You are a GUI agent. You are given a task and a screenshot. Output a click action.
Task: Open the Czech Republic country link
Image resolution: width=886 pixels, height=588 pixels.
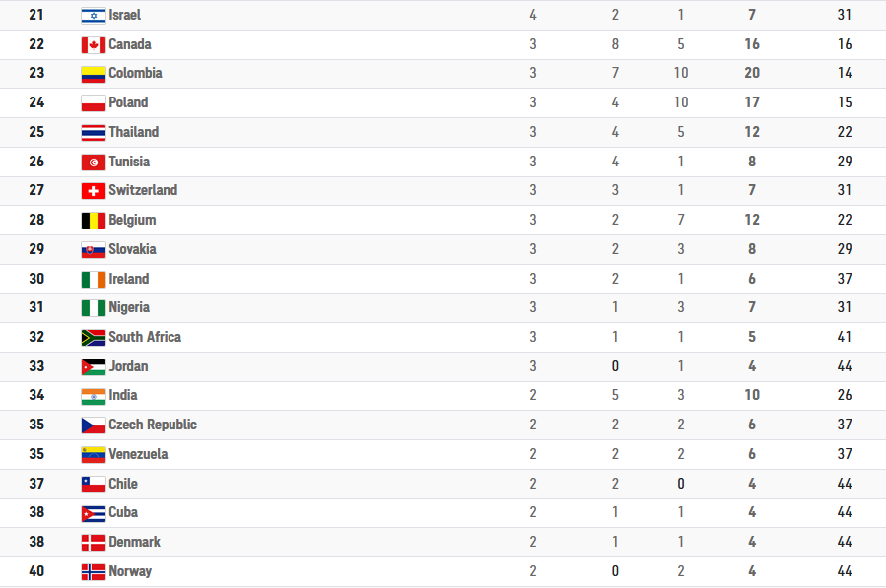tap(153, 425)
